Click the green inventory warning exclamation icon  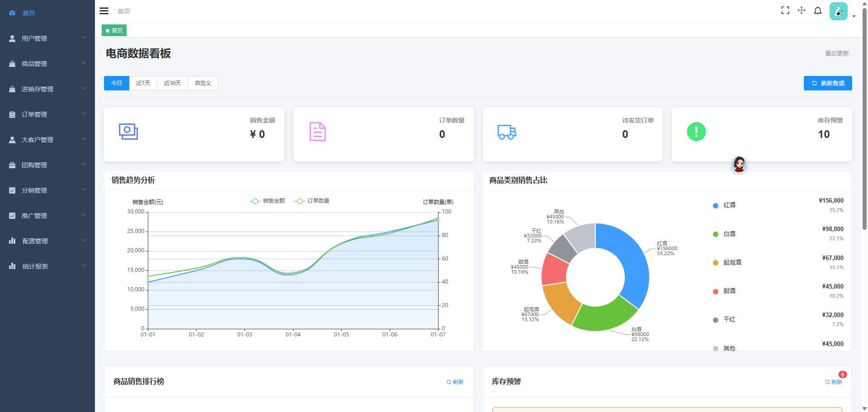pyautogui.click(x=696, y=132)
